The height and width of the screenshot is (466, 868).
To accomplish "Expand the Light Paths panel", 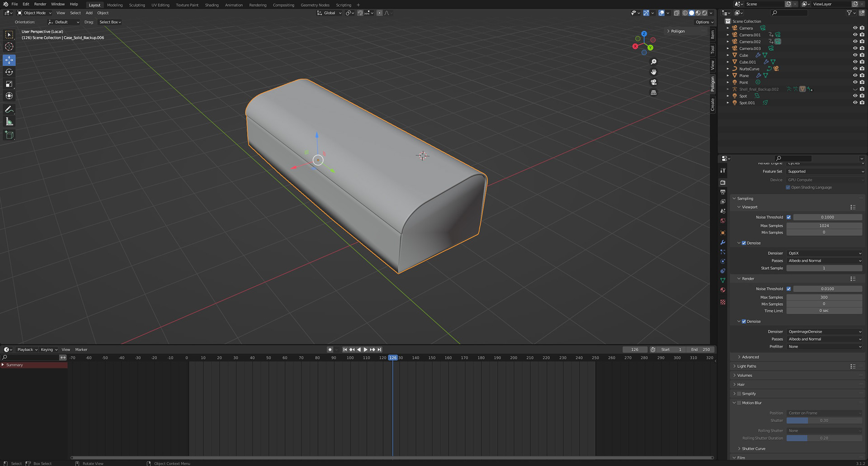I will coord(746,366).
